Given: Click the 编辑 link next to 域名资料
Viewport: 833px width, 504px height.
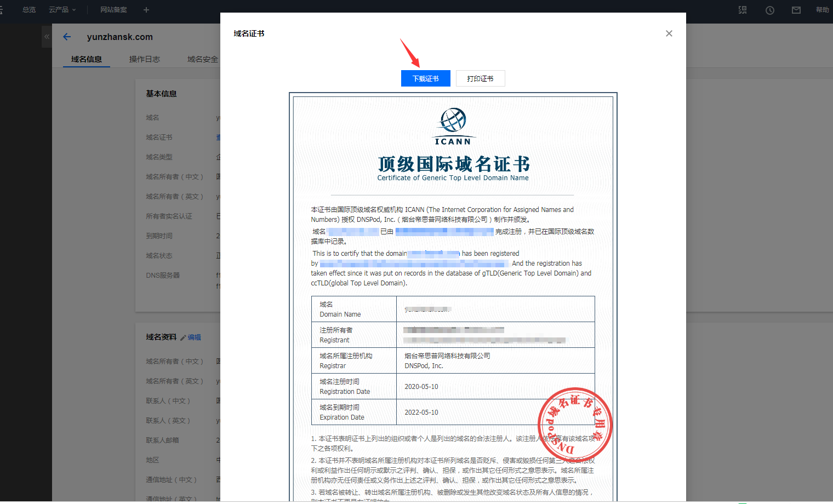Looking at the screenshot, I should coord(195,337).
